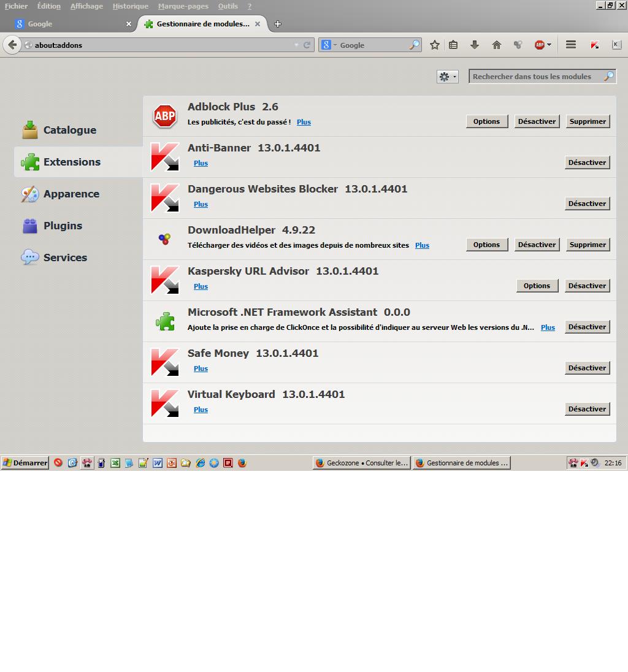The image size is (628, 672).
Task: Open DownloadHelper Options
Action: coord(486,245)
